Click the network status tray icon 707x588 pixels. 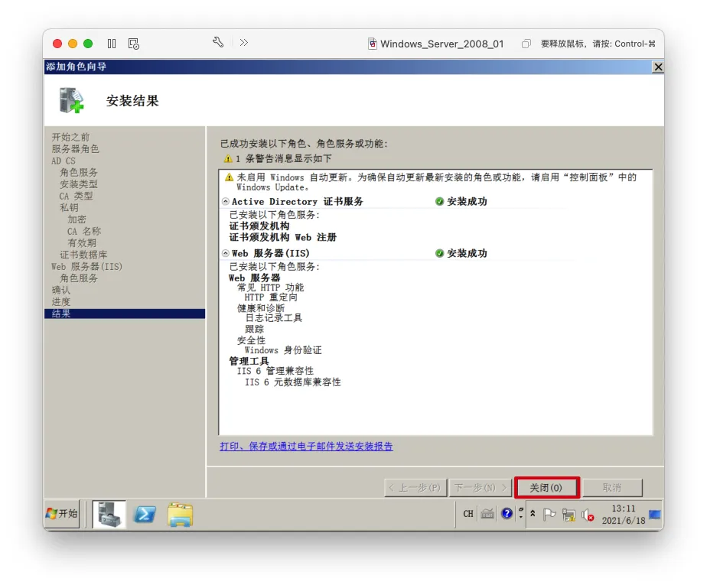tap(569, 515)
